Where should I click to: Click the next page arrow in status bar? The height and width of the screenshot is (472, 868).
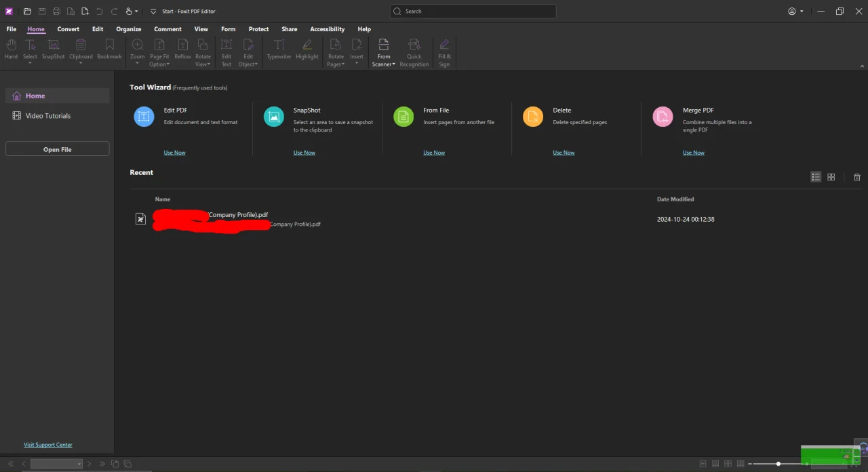[89, 464]
